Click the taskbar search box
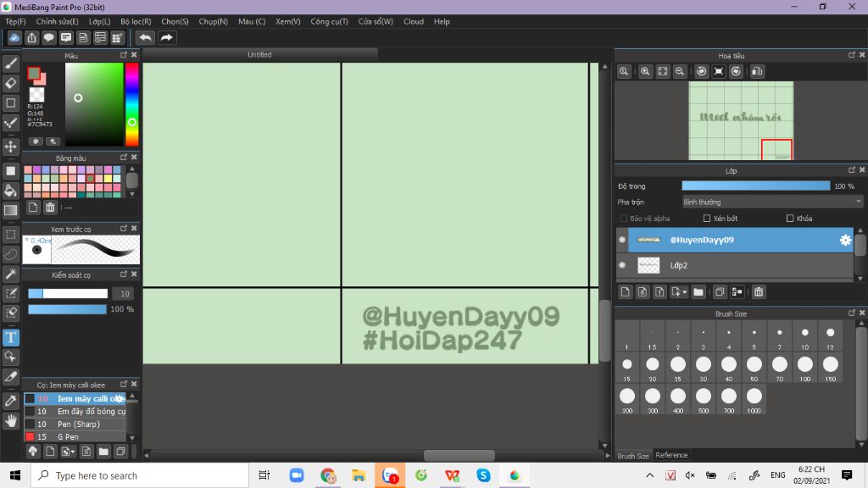Image resolution: width=868 pixels, height=488 pixels. [x=140, y=475]
